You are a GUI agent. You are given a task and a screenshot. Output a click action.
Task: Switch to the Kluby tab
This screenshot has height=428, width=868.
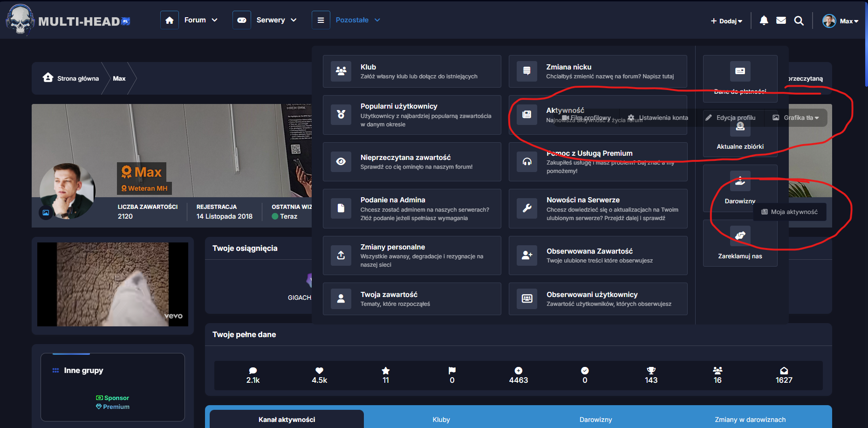tap(441, 420)
